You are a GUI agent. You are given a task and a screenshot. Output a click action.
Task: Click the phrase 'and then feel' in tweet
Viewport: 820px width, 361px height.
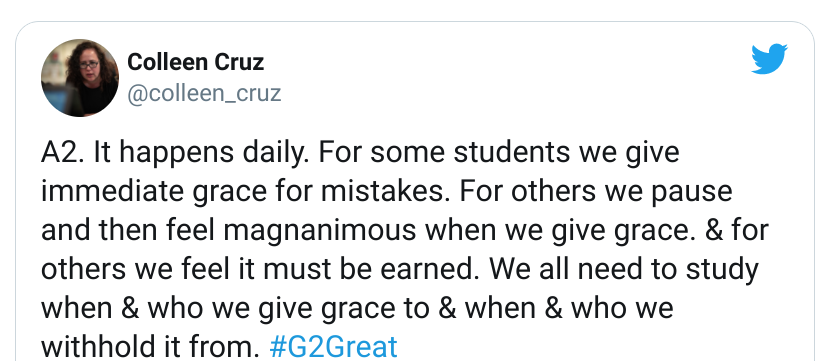[128, 230]
